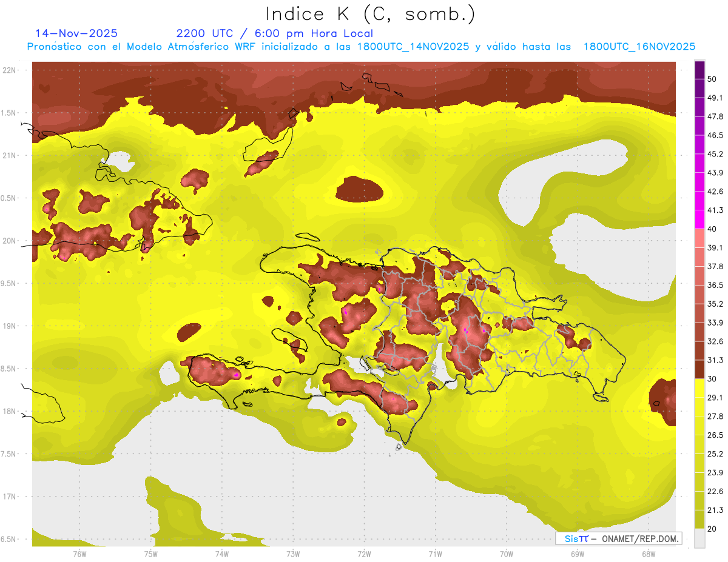This screenshot has height=562, width=728.
Task: Click the "45.2" colorbar value
Action: click(x=715, y=154)
